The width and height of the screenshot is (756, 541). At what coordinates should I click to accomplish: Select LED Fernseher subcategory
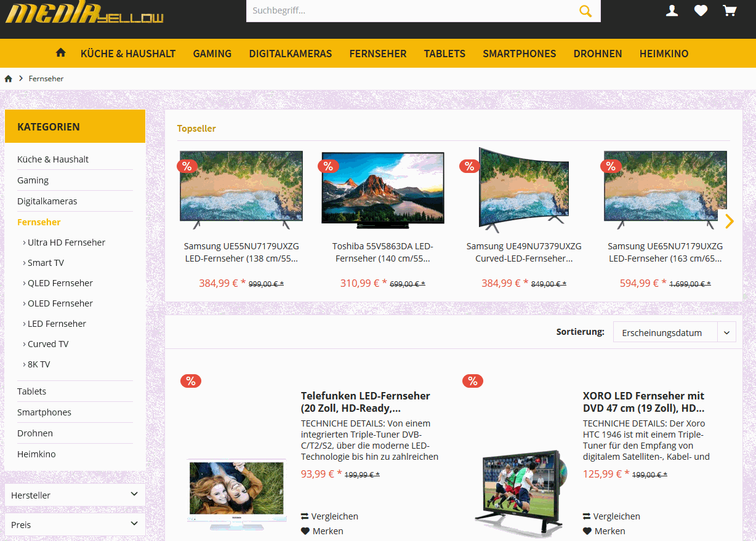(x=57, y=324)
